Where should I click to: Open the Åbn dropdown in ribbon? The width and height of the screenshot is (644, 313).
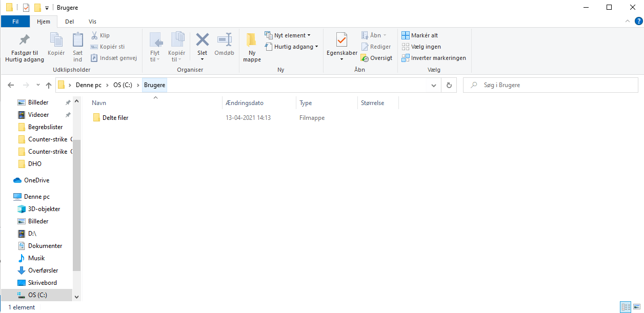[374, 35]
